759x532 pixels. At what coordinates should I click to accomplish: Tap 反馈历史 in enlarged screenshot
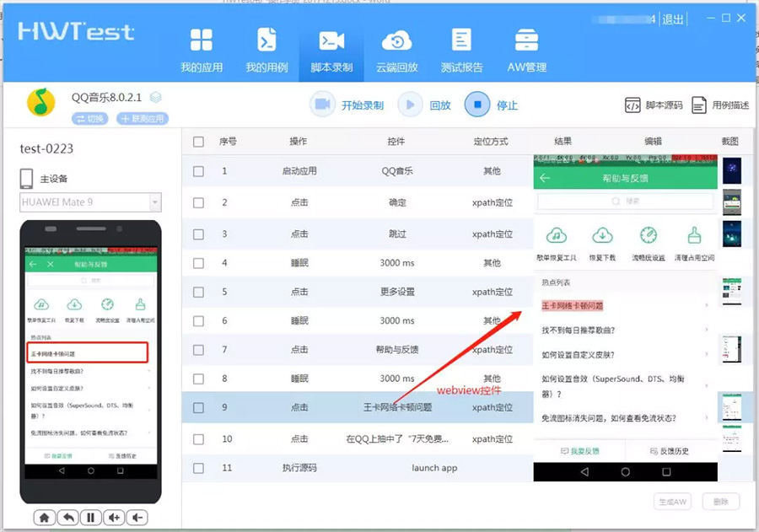(x=670, y=451)
